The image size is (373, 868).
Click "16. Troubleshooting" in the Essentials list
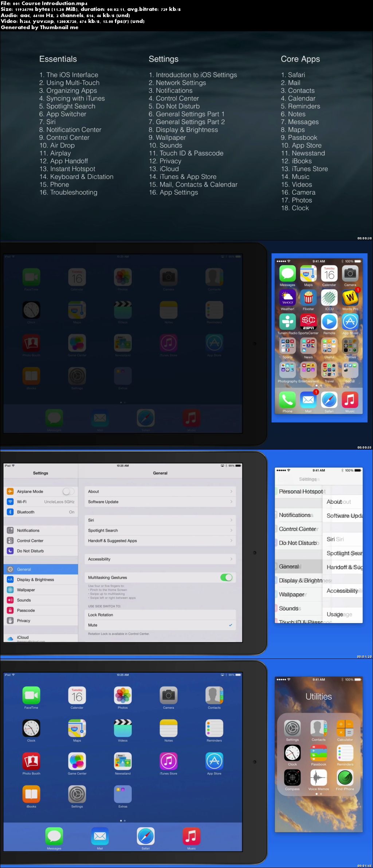click(x=68, y=192)
